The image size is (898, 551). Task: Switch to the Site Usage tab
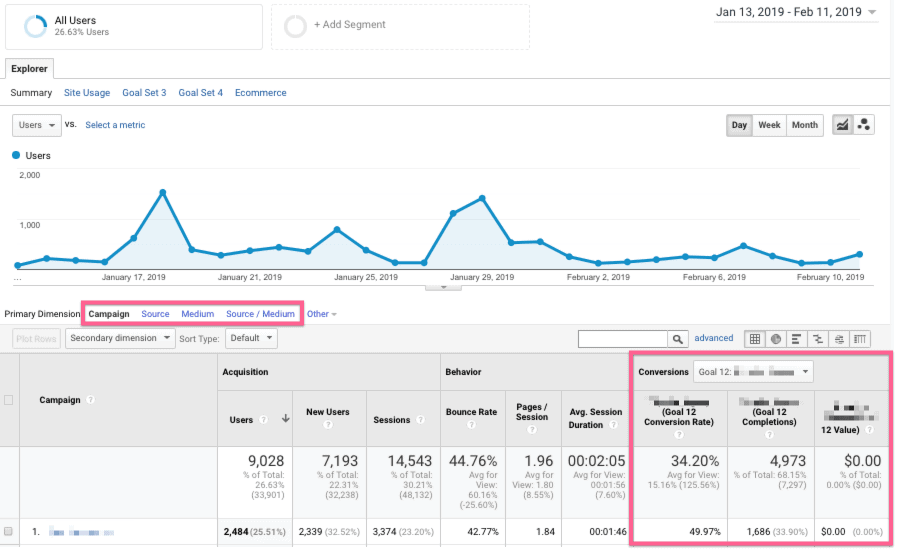[x=87, y=93]
